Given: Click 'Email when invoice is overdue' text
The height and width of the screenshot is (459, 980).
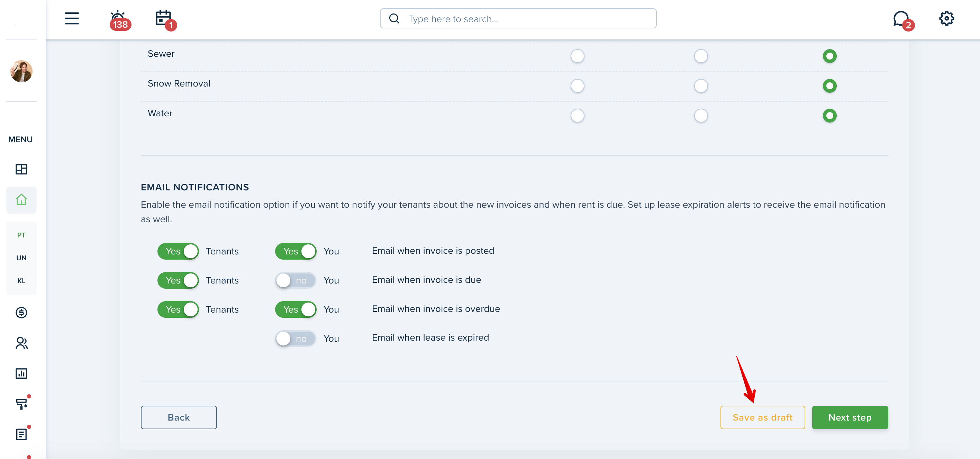Looking at the screenshot, I should click(436, 309).
